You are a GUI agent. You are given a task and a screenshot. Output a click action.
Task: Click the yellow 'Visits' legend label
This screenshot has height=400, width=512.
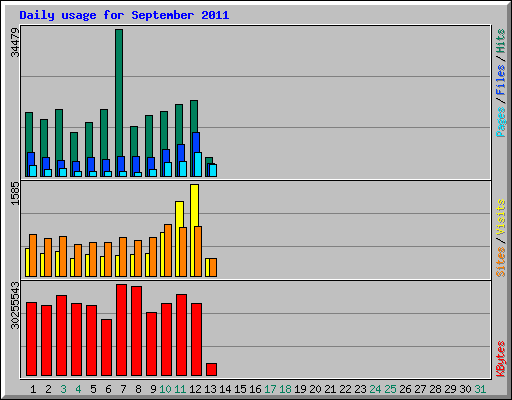click(501, 217)
